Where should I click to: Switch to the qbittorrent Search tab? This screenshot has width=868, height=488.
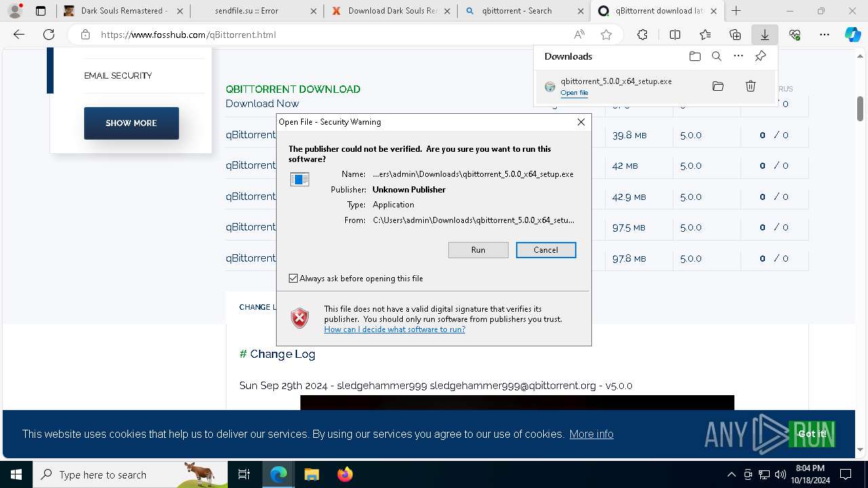coord(524,11)
